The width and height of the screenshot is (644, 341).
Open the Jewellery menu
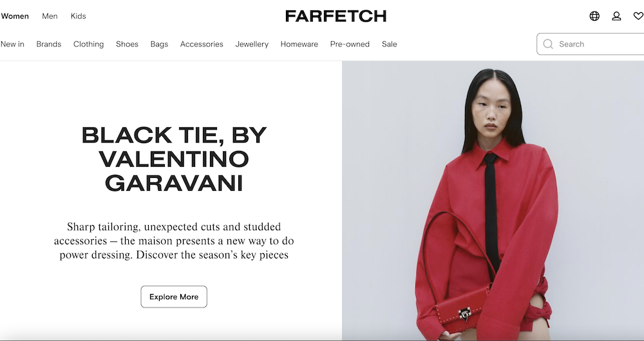[x=252, y=44]
